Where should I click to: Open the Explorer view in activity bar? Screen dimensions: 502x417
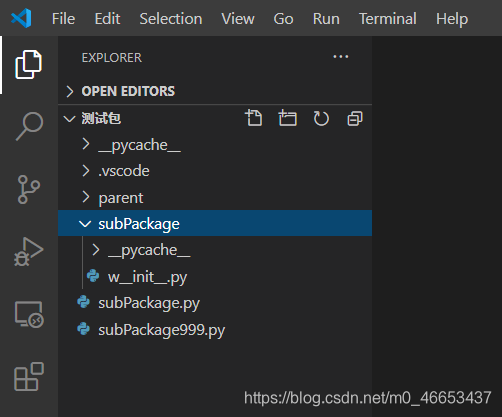click(x=29, y=65)
